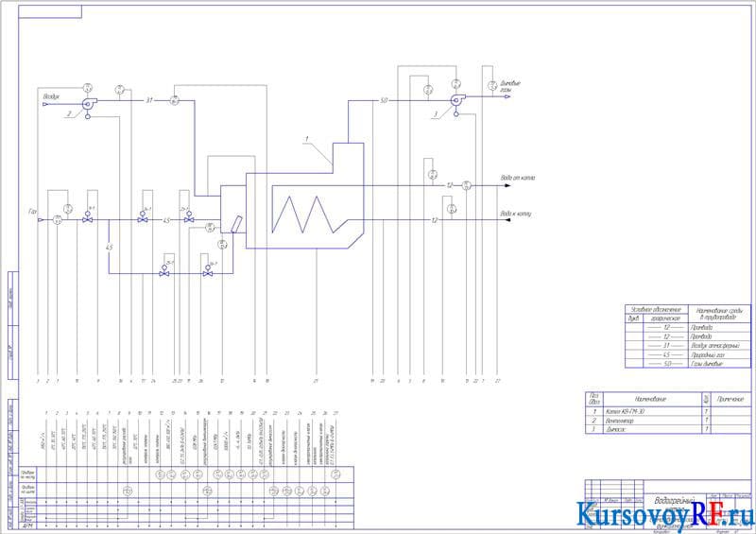This screenshot has height=534, width=756.
Task: Click the Приборы по месту row header
Action: 28,474
